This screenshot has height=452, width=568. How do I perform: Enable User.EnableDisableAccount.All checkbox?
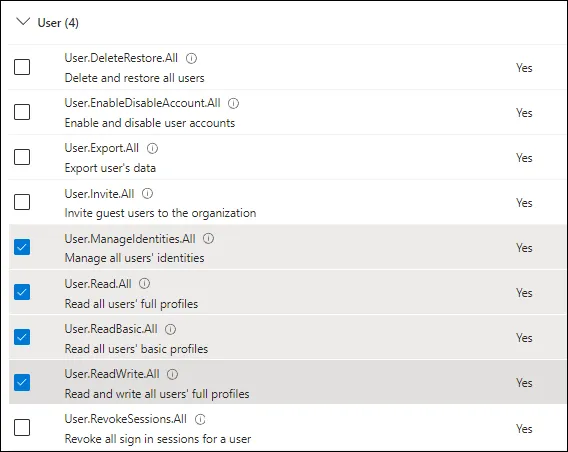(x=22, y=112)
